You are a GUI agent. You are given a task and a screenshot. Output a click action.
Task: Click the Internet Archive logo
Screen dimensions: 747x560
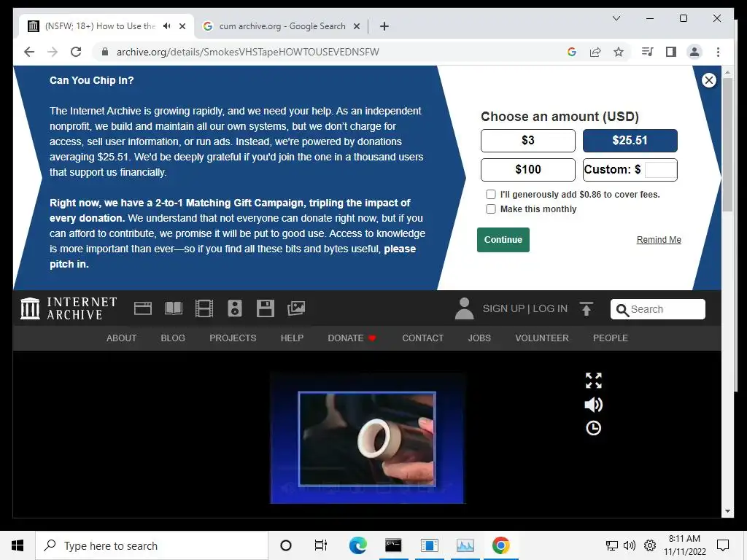69,308
